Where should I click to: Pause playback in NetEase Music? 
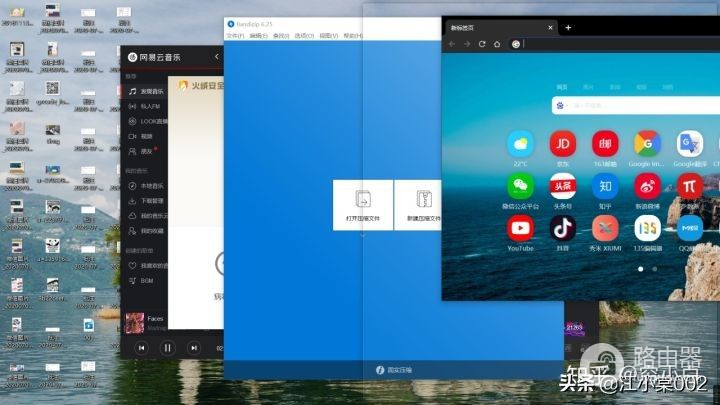pyautogui.click(x=168, y=348)
